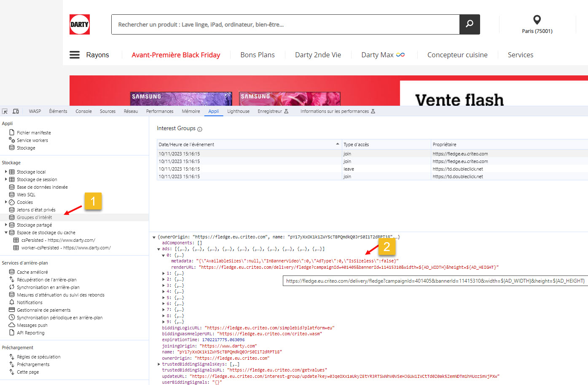Sort by Date/Heure de l'événement column
Viewport: 588px width, 385px height.
pos(249,144)
